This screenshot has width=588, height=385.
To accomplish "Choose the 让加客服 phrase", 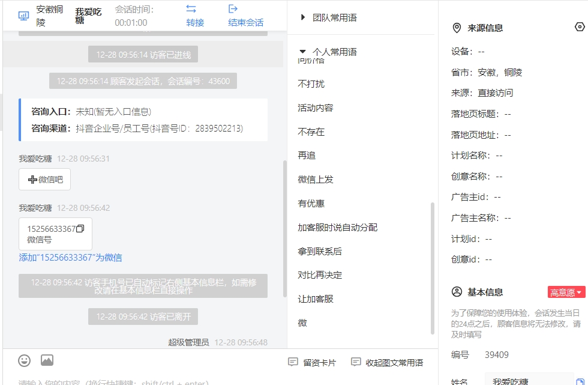I will [x=316, y=299].
